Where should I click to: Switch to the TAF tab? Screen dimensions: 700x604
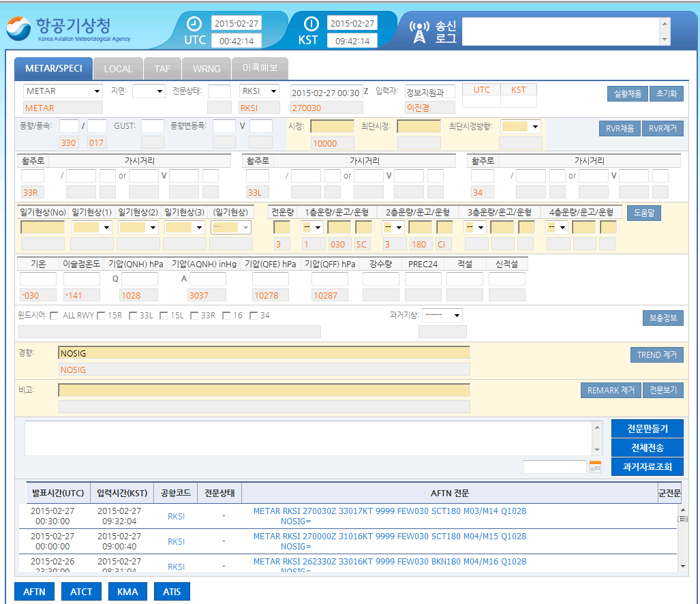pyautogui.click(x=162, y=69)
